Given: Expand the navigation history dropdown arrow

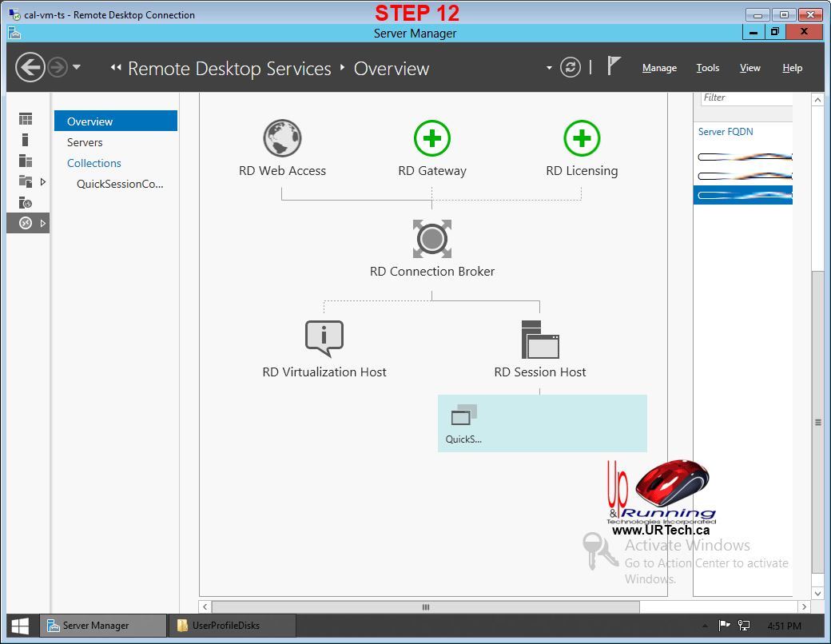Looking at the screenshot, I should point(77,67).
